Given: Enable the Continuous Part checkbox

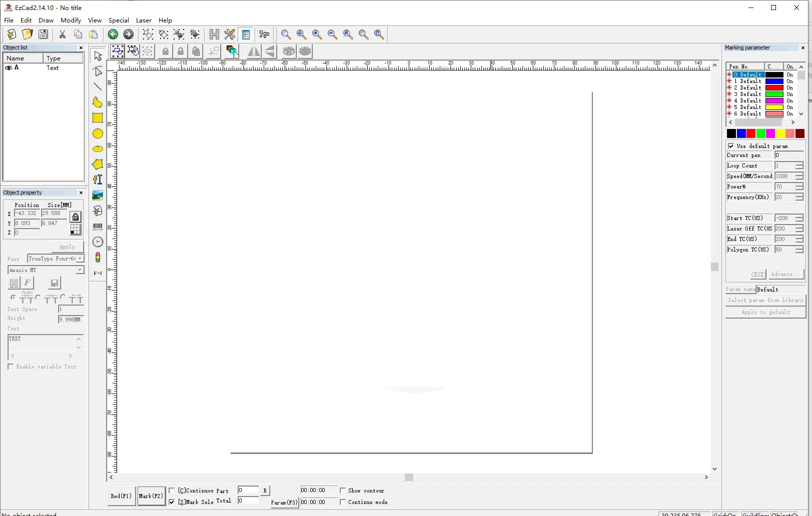Looking at the screenshot, I should pos(172,490).
